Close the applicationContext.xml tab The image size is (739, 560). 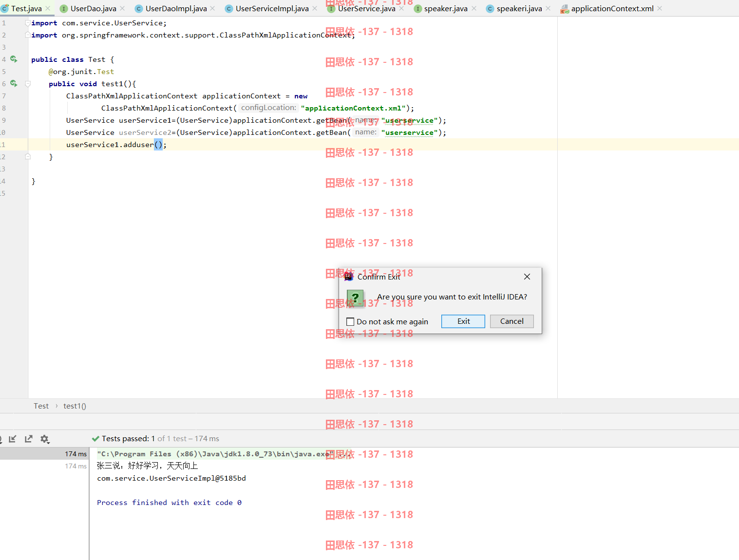[660, 8]
